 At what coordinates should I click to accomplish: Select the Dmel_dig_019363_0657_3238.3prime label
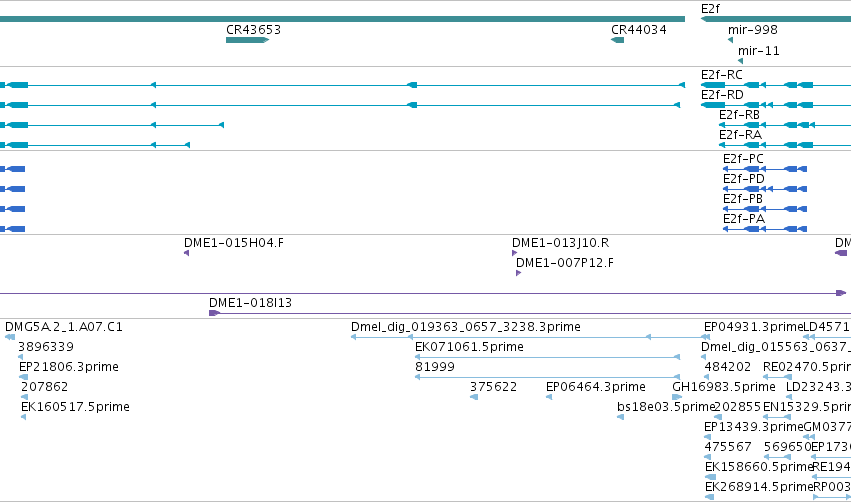[466, 327]
